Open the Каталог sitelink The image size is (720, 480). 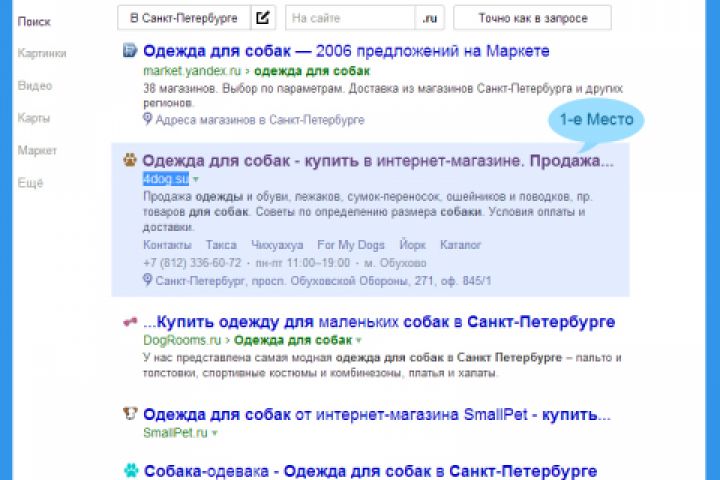point(460,245)
